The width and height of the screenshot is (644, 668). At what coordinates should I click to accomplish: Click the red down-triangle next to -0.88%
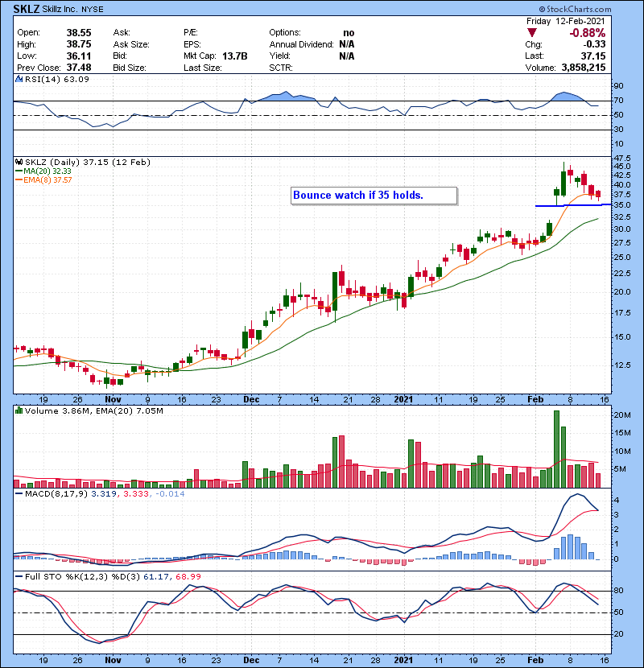[x=531, y=33]
